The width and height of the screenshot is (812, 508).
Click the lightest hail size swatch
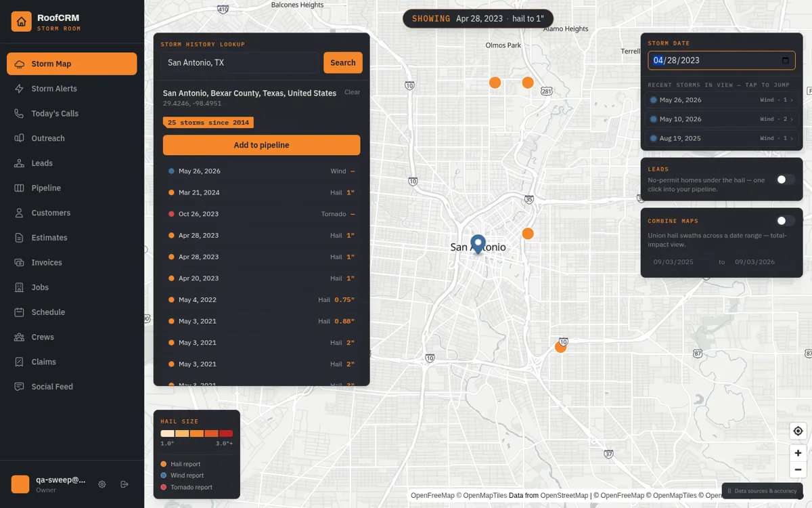[x=167, y=433]
